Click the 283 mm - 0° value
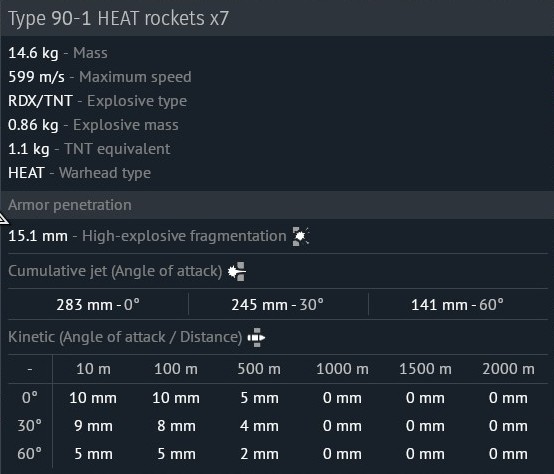 point(98,304)
